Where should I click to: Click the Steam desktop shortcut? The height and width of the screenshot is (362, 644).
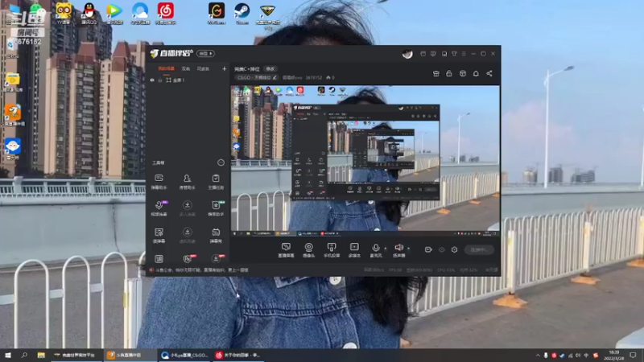242,13
